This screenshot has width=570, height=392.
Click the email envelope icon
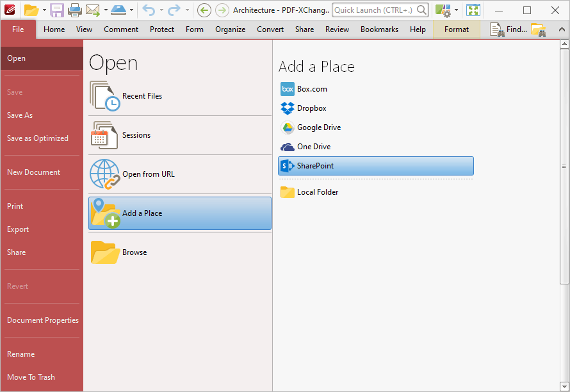(x=93, y=10)
